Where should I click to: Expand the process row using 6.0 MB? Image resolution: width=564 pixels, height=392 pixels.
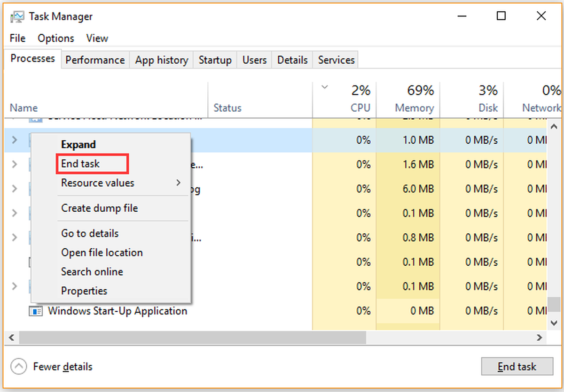pos(14,189)
